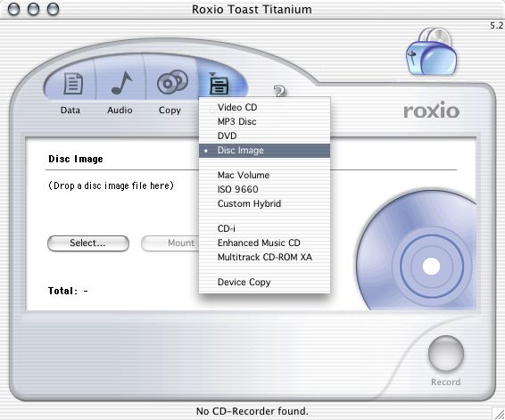Choose CD-i from the menu
This screenshot has width=505, height=420.
click(265, 228)
